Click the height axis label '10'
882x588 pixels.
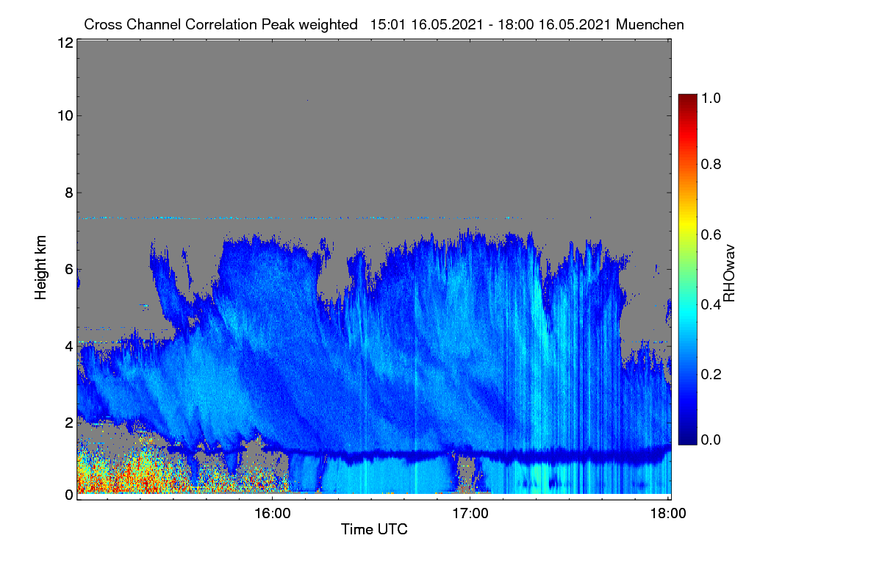tap(65, 115)
